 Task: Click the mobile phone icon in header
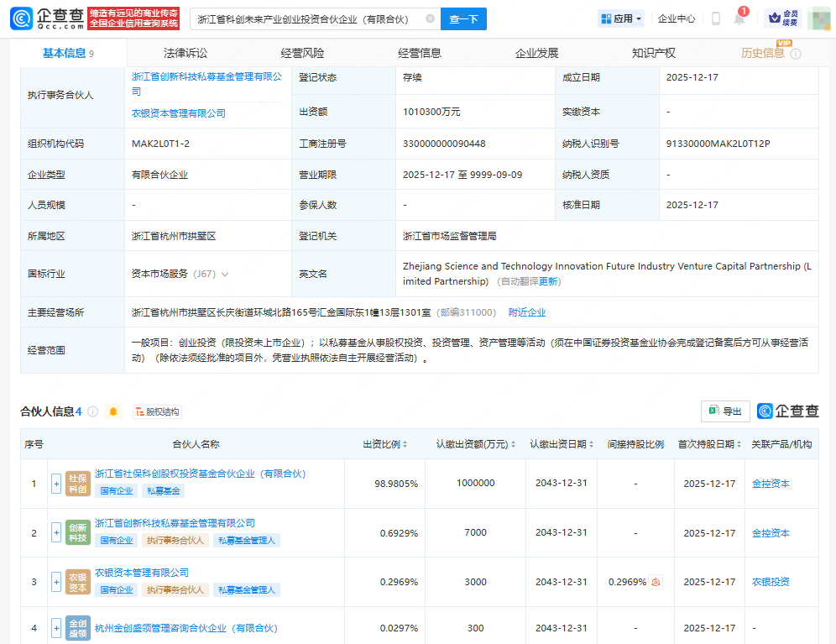pyautogui.click(x=716, y=18)
